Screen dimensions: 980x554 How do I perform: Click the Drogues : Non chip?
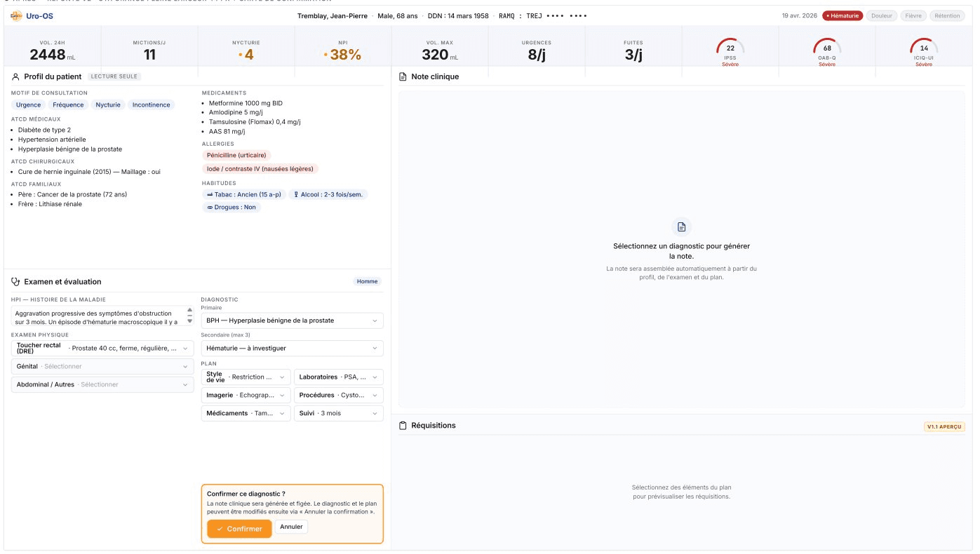(231, 208)
